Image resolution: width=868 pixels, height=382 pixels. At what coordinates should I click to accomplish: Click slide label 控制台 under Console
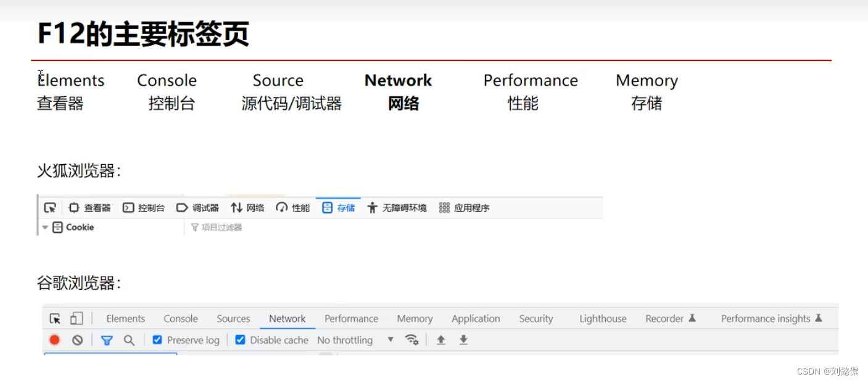172,104
